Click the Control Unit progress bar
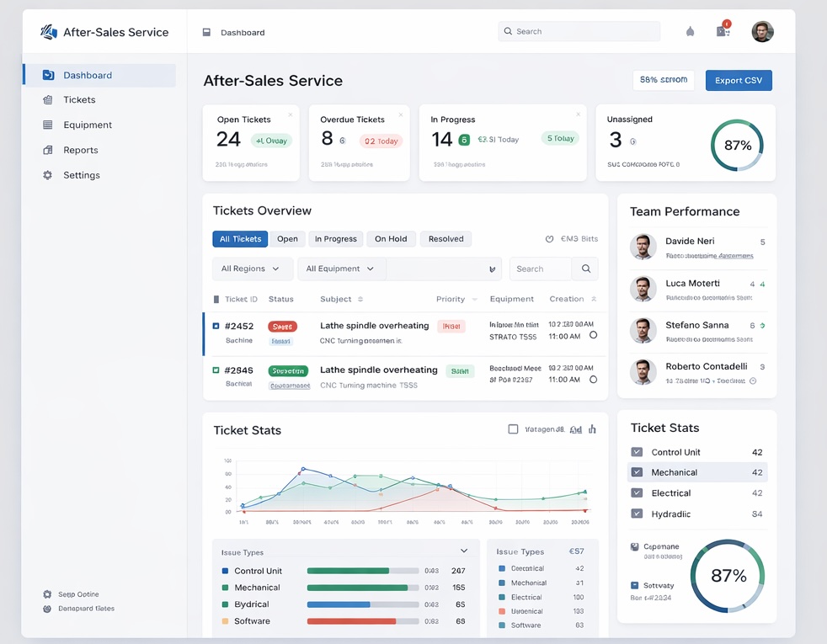The width and height of the screenshot is (827, 644). [362, 571]
